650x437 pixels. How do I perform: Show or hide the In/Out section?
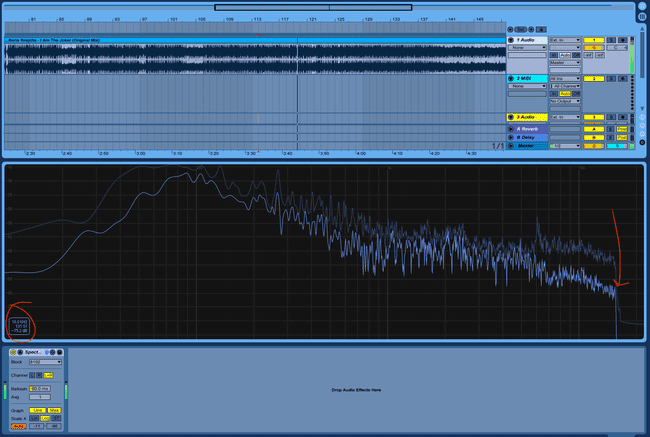tap(642, 117)
